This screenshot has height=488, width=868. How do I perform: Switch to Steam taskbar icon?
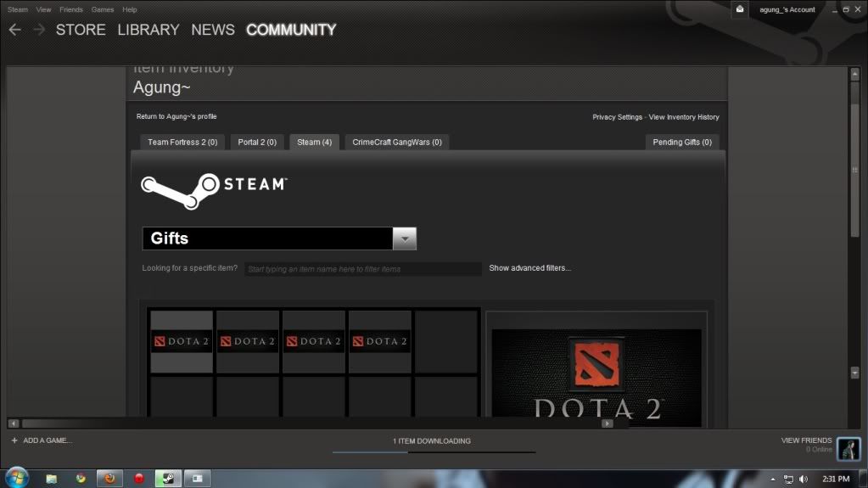pyautogui.click(x=168, y=479)
